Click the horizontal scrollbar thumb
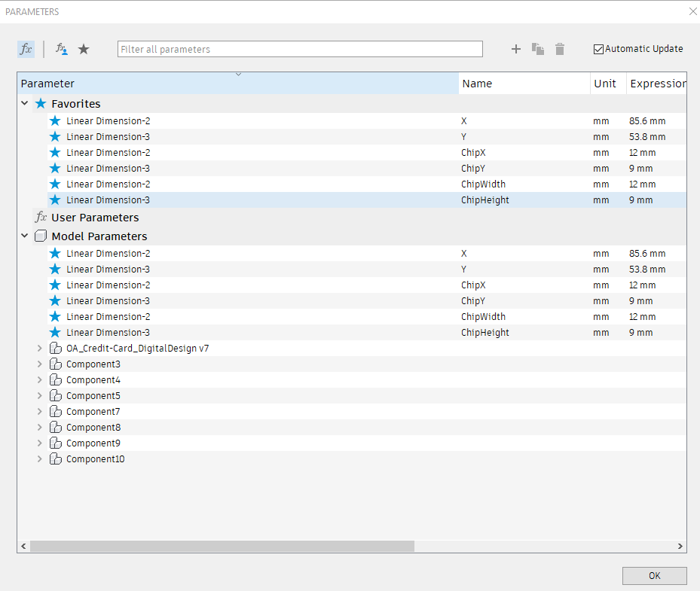 [222, 546]
